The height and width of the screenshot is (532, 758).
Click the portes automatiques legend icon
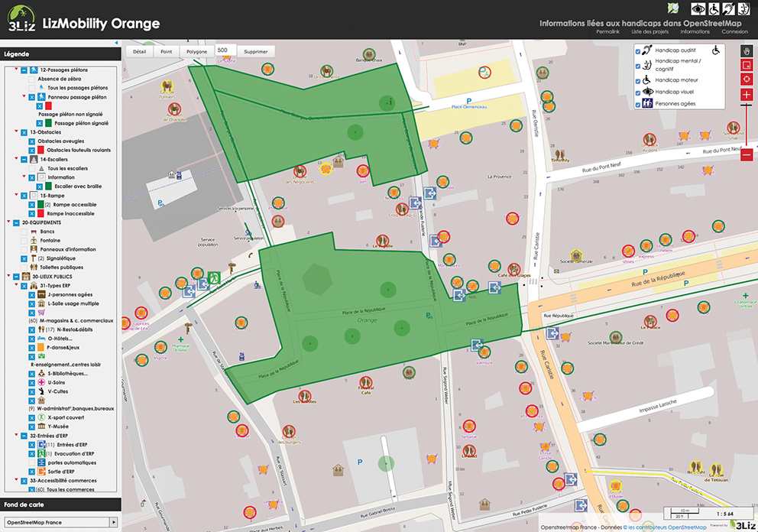pos(41,462)
